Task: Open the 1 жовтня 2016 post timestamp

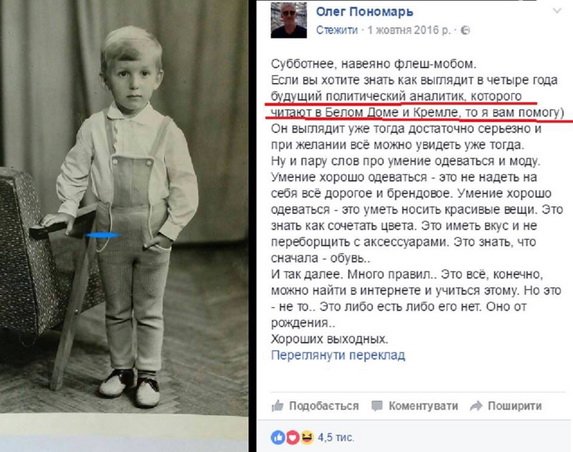Action: point(409,30)
